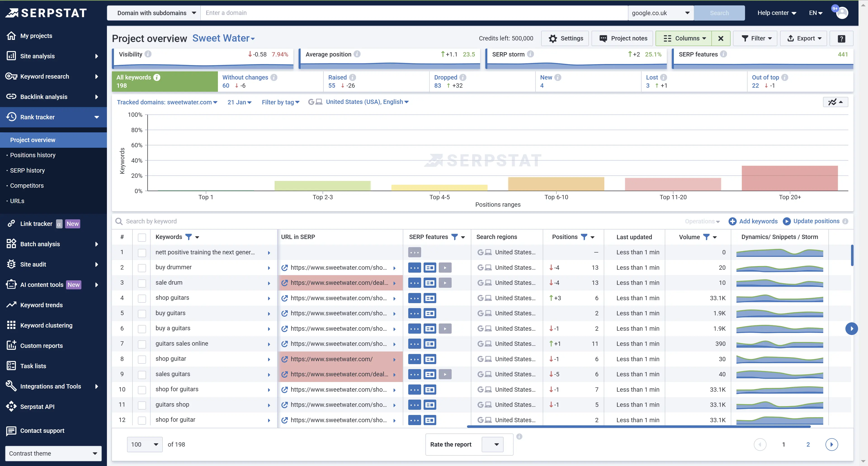Click the Positions column filter icon
Viewport: 868px width, 466px height.
point(584,237)
